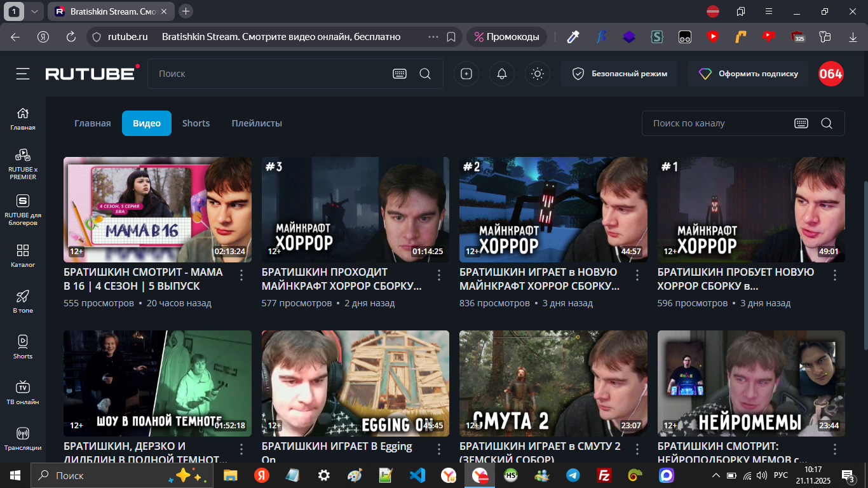Viewport: 868px width, 488px height.
Task: Open ТВ онлайн in the sidebar
Action: click(x=23, y=392)
